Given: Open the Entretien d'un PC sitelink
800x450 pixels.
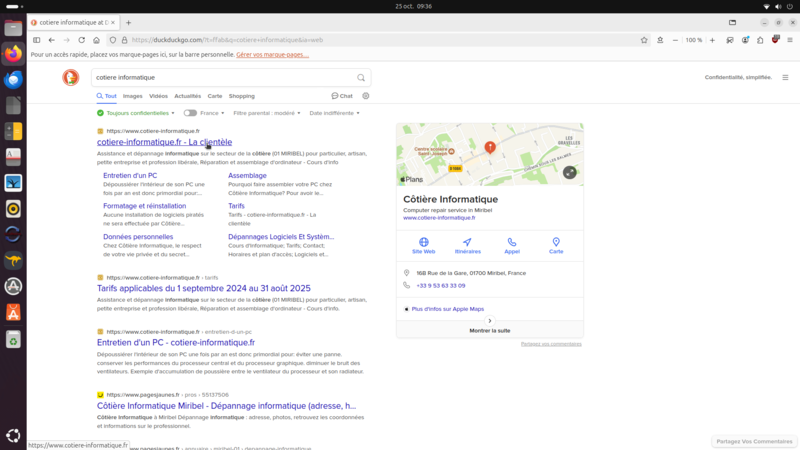Looking at the screenshot, I should pyautogui.click(x=130, y=175).
